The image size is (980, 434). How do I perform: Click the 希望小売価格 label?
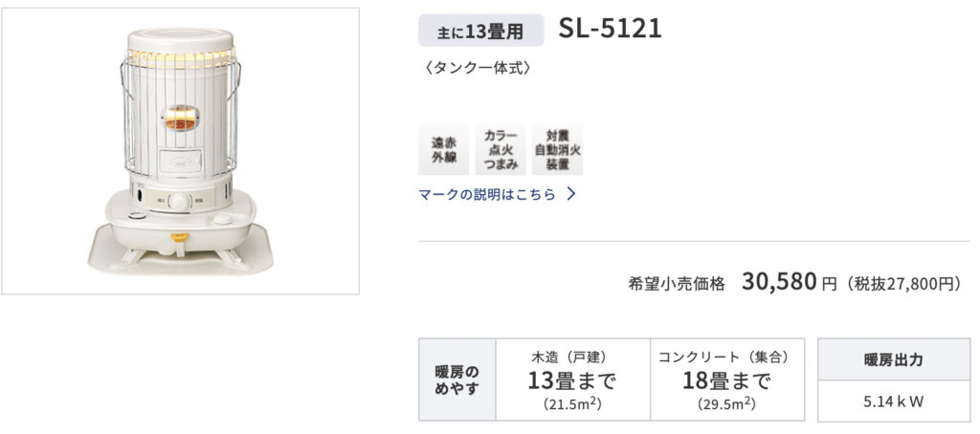(x=677, y=284)
